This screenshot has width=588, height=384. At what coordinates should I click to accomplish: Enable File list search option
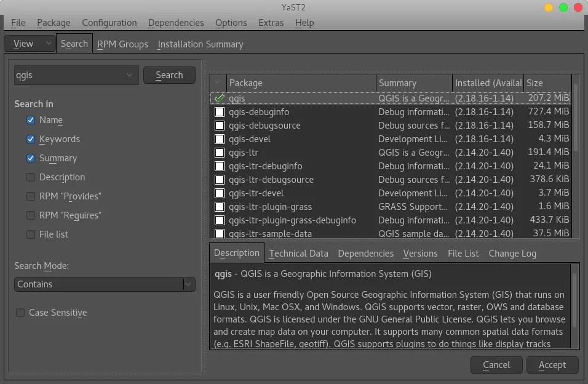[31, 234]
